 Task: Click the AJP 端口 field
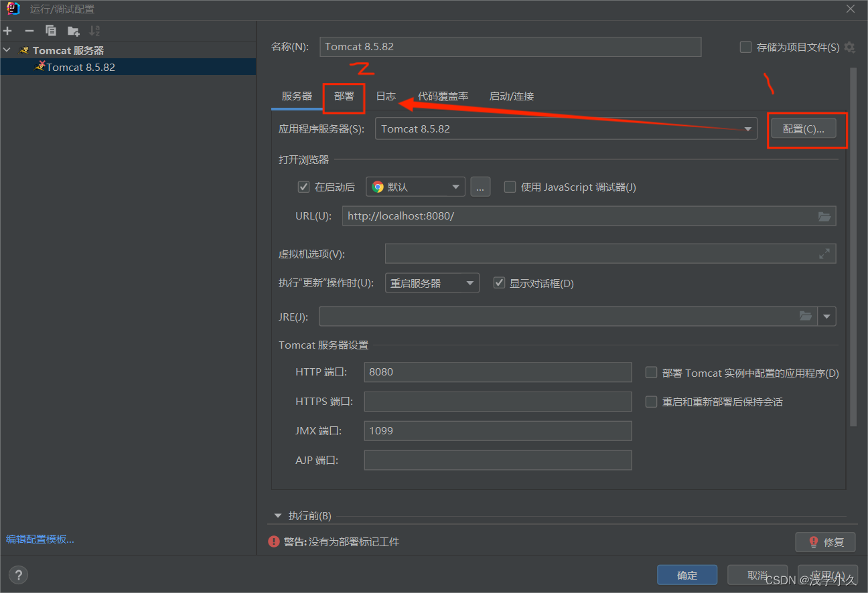click(498, 460)
